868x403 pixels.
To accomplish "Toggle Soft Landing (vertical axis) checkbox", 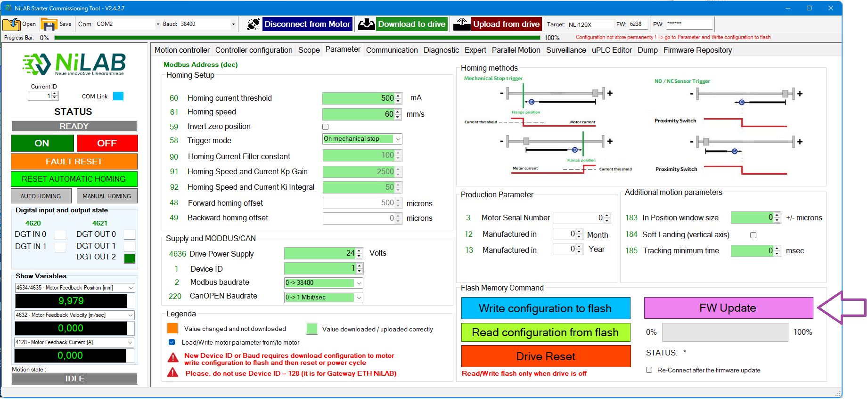I will pyautogui.click(x=753, y=235).
